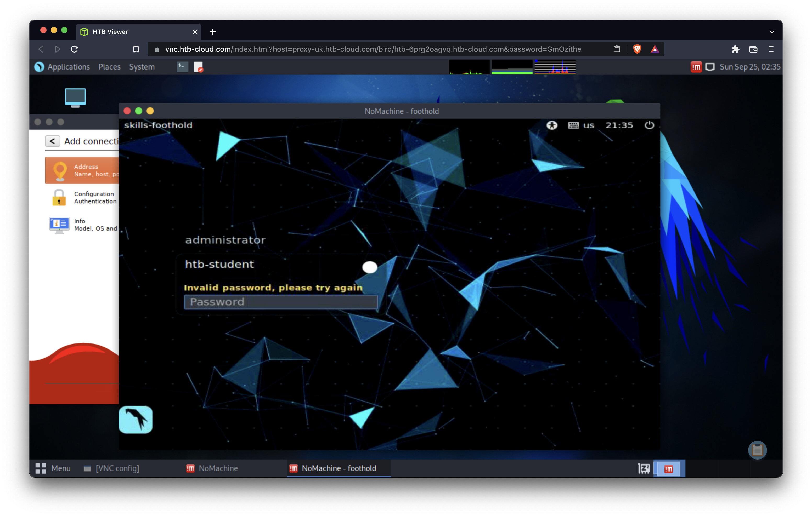Screen dimensions: 812x516
Task: Open the Places menu
Action: click(x=109, y=67)
